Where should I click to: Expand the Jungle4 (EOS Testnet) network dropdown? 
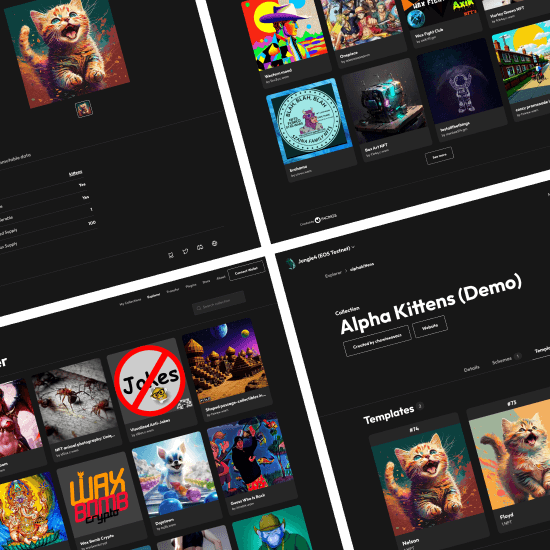326,254
